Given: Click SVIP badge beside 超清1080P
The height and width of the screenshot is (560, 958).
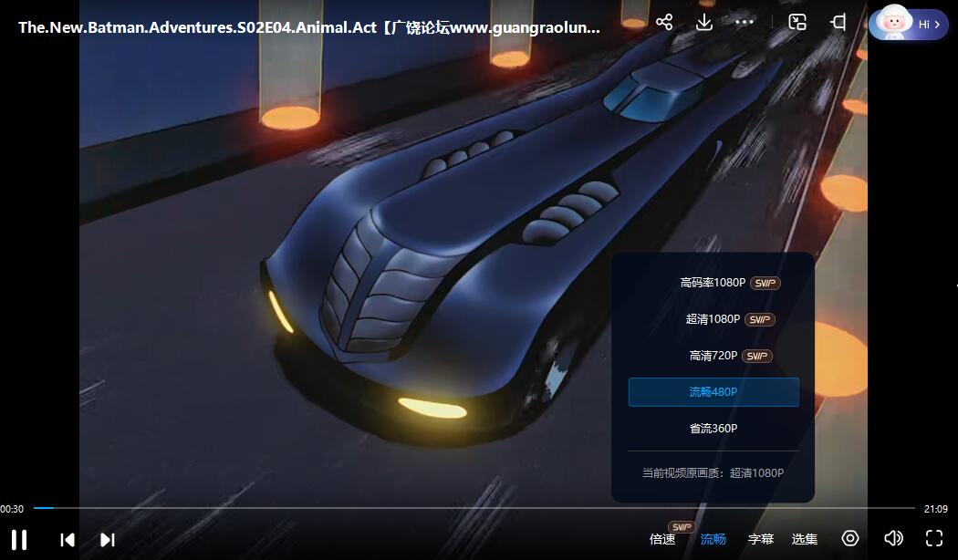Looking at the screenshot, I should click(759, 319).
